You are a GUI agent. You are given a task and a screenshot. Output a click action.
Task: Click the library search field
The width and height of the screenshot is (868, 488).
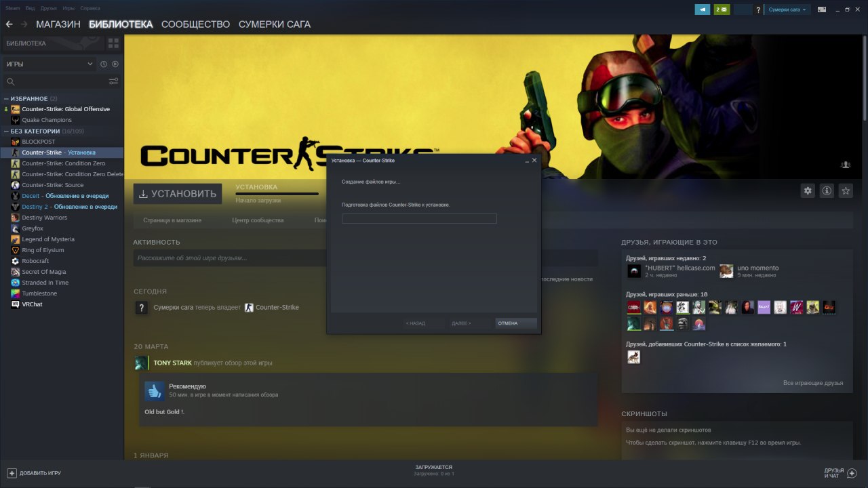(x=61, y=81)
